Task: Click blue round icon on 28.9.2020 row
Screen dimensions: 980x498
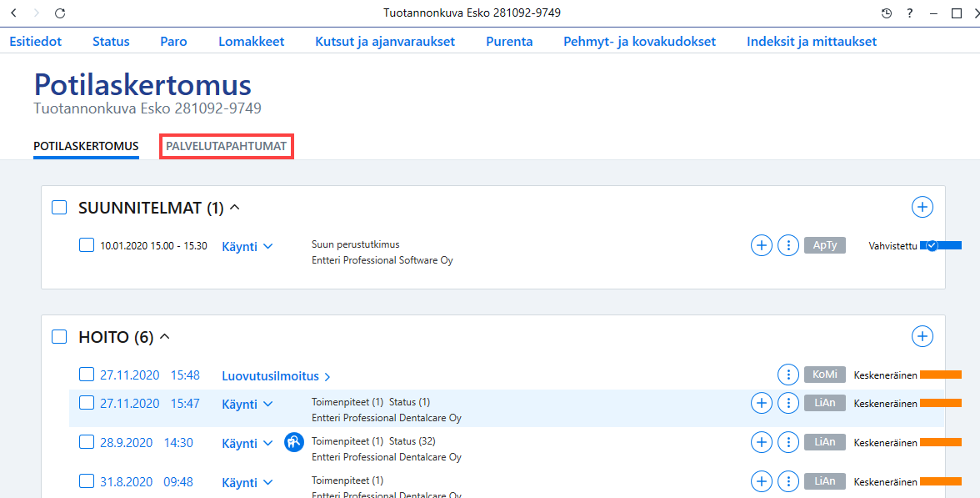Action: point(293,442)
